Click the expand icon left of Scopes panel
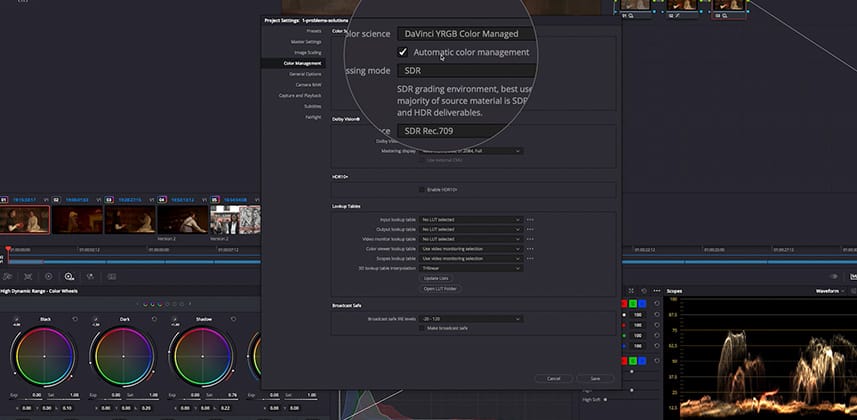Screen dimensions: 857x420 click(x=631, y=291)
